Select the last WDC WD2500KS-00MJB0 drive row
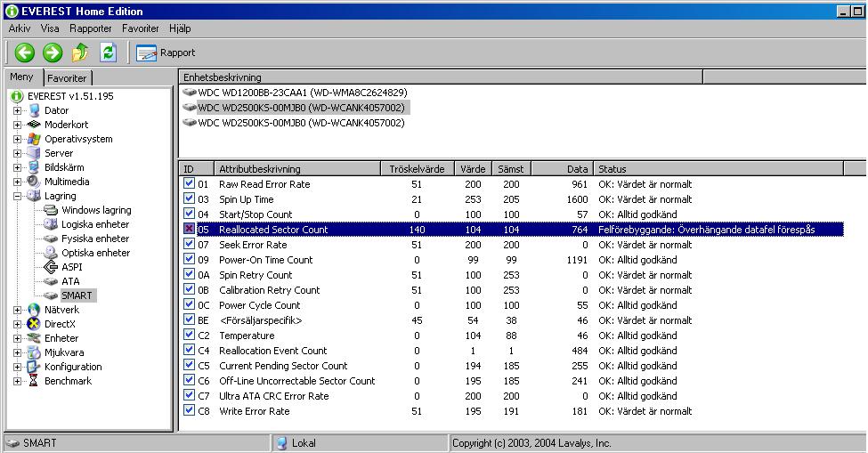 301,123
